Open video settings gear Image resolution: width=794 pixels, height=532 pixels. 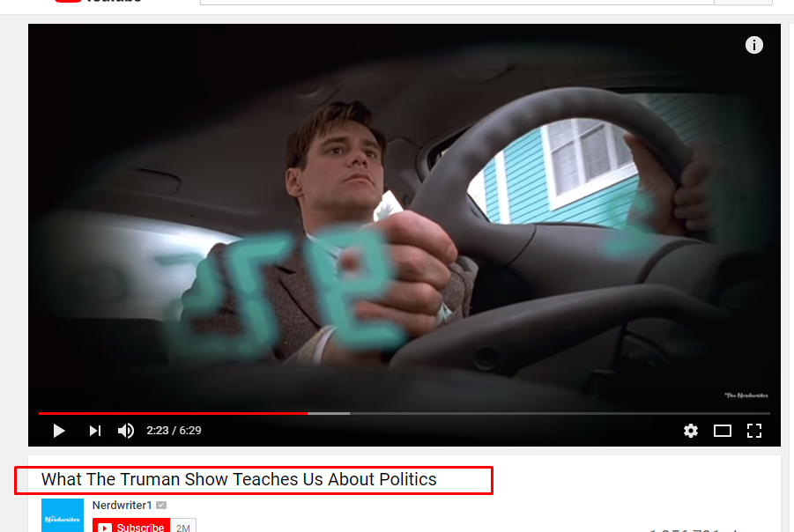click(x=691, y=431)
